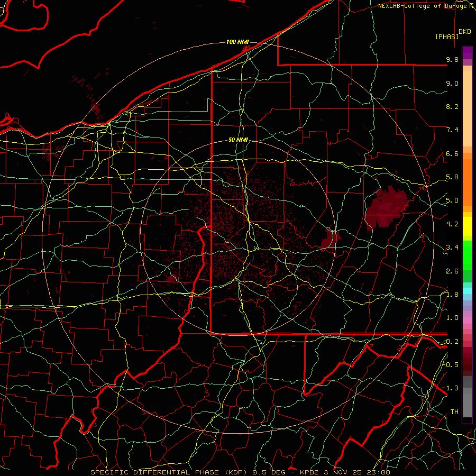This screenshot has width=476, height=476.
Task: Pick the orange band in the color scale
Action: [x=467, y=182]
